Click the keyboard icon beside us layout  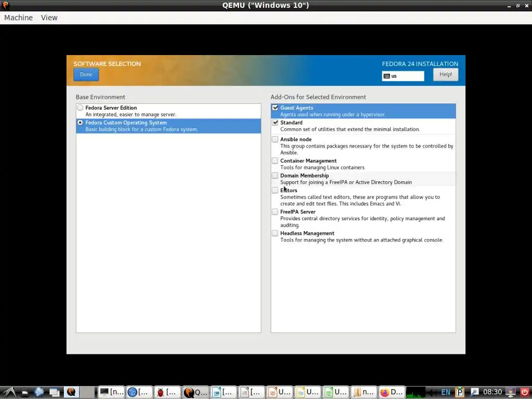click(x=387, y=76)
